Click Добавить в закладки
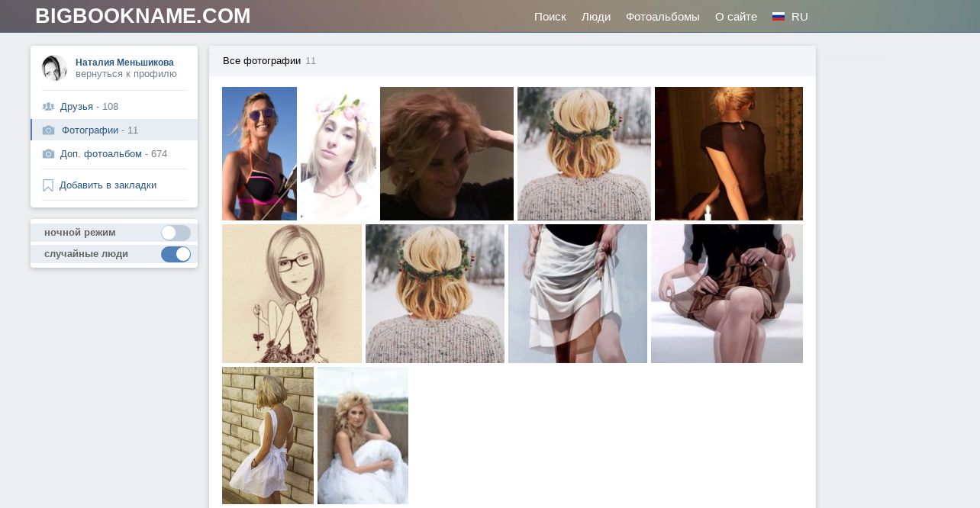The width and height of the screenshot is (980, 508). (x=108, y=185)
